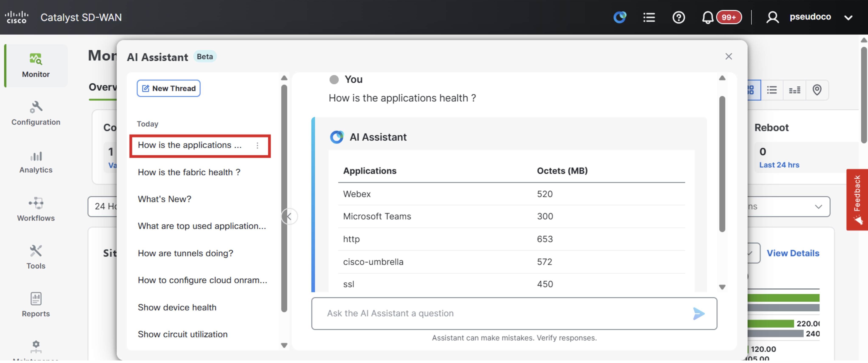
Task: Open the Workflows sidebar section
Action: click(36, 209)
